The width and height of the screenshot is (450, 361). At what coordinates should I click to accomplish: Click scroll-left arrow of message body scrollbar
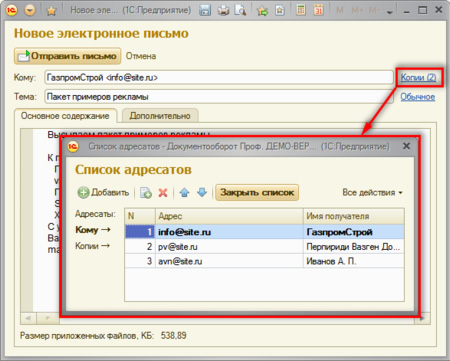29,318
